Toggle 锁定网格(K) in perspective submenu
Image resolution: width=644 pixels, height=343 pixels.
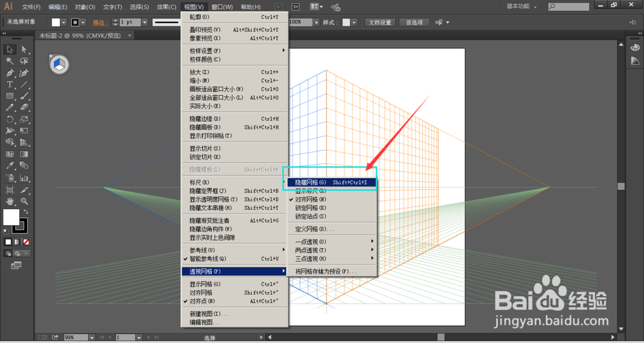click(332, 208)
